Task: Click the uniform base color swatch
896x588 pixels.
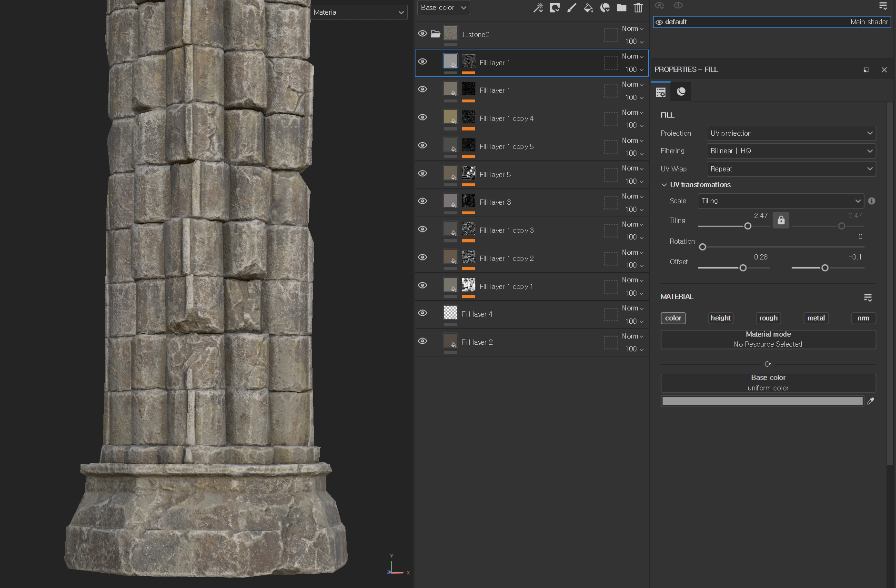Action: coord(762,401)
